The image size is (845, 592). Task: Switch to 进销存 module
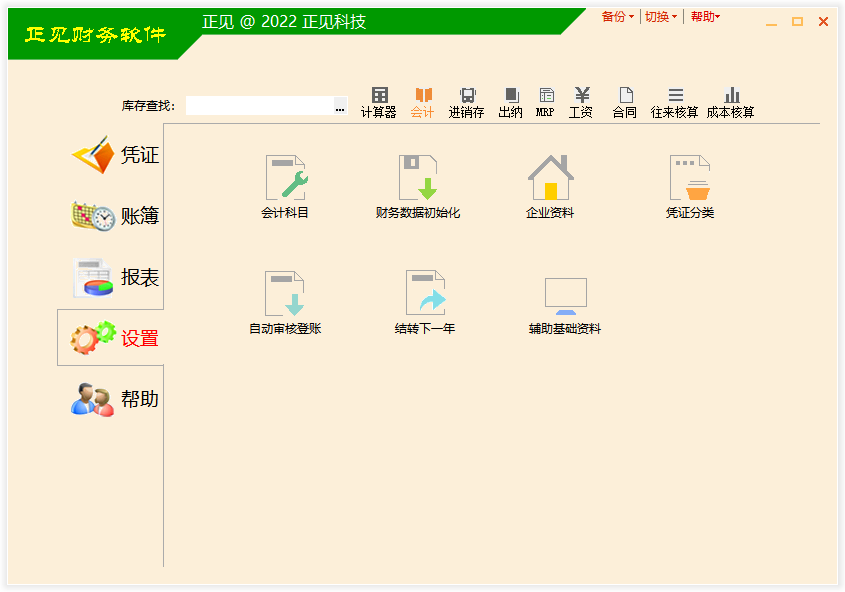[x=466, y=102]
